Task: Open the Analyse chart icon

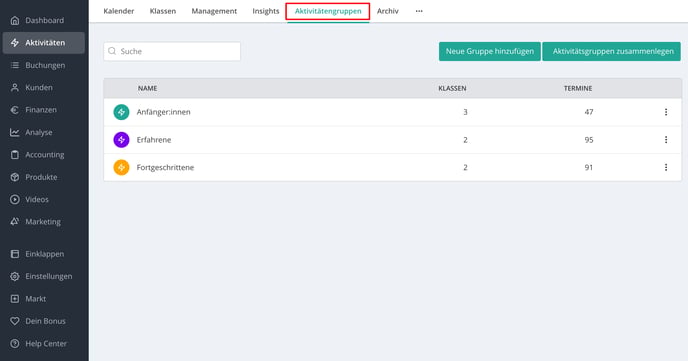Action: tap(15, 132)
